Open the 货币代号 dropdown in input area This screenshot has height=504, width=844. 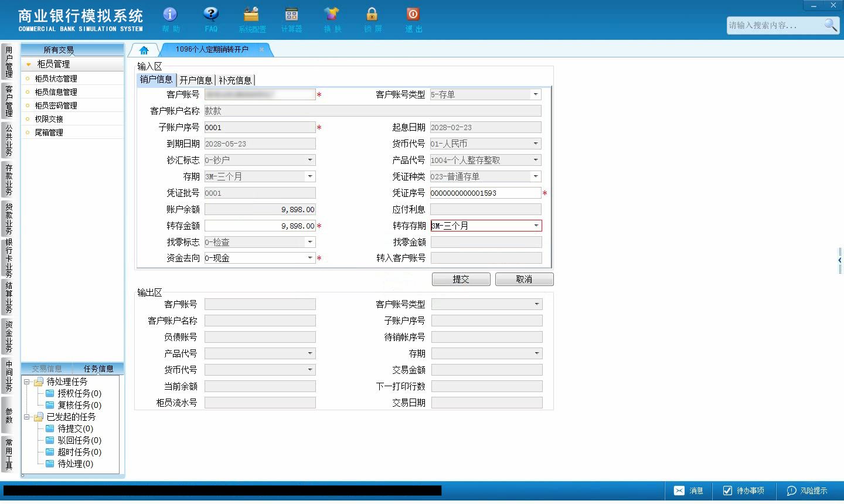coord(536,144)
